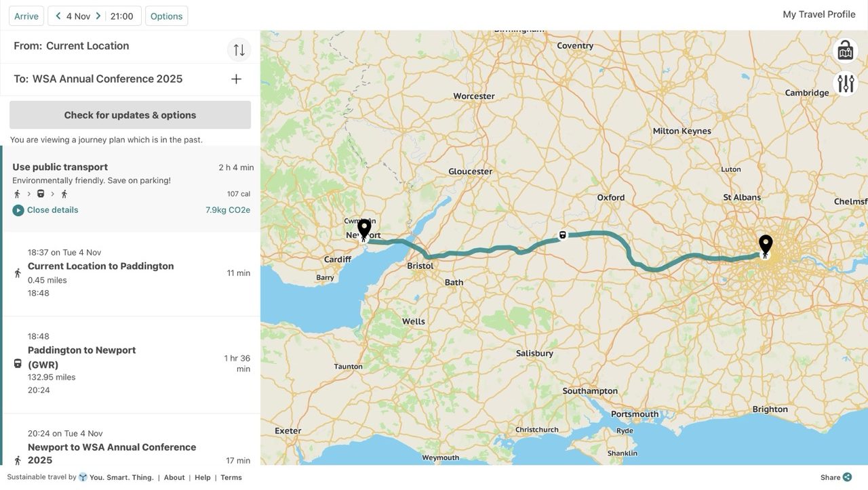This screenshot has width=868, height=490.
Task: Click the From: Current Location field
Action: tap(87, 46)
